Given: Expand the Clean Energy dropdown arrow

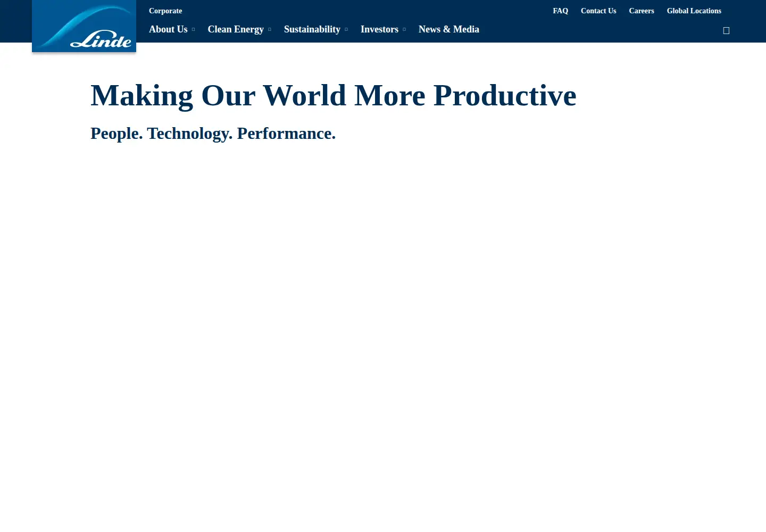Looking at the screenshot, I should pyautogui.click(x=270, y=30).
